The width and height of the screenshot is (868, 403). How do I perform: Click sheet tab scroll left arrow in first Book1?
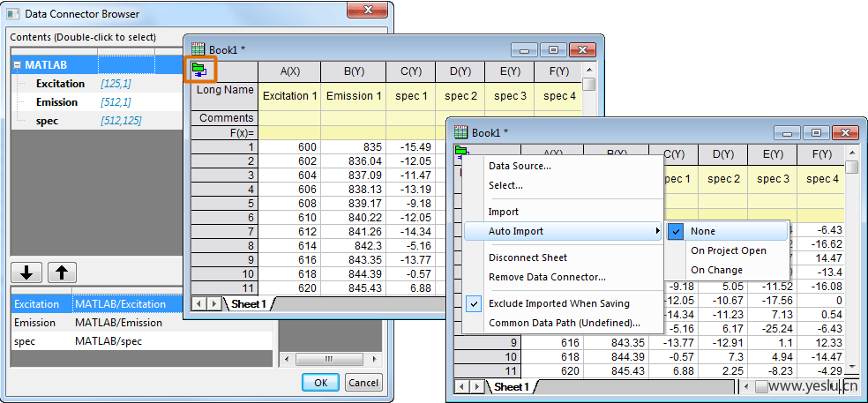coord(200,303)
